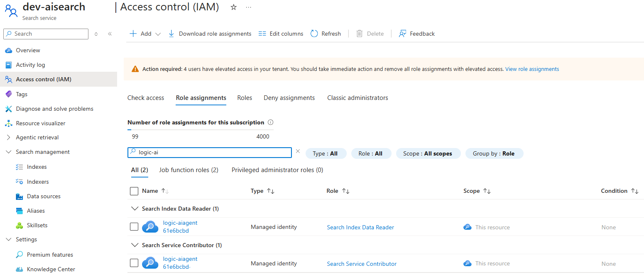
Task: Clear the logic-ai search filter
Action: (x=298, y=151)
